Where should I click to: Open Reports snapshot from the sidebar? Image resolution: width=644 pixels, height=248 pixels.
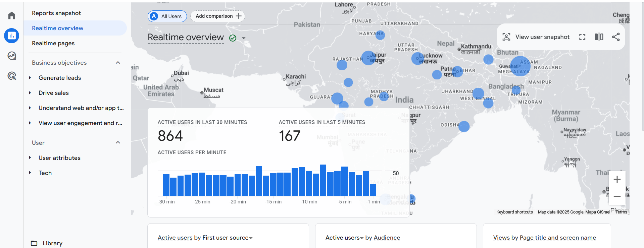tap(56, 13)
